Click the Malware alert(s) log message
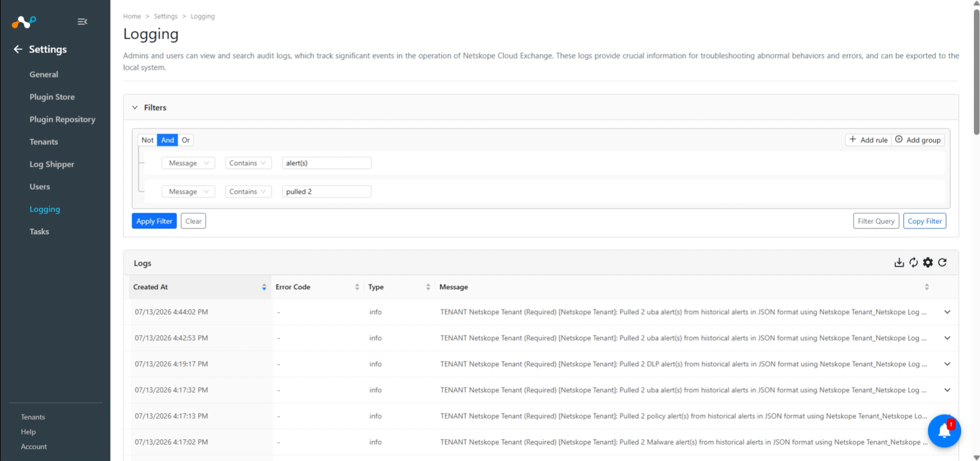 pos(683,442)
